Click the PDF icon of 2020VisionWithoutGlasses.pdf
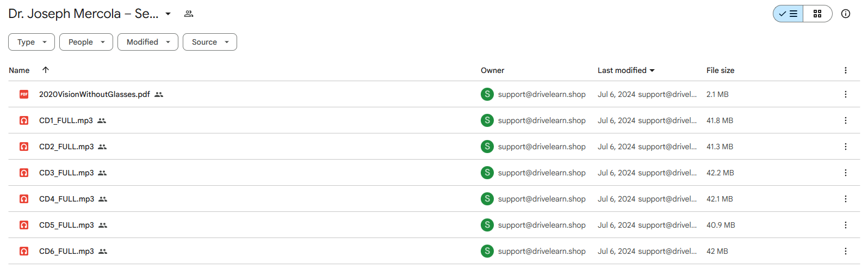 [x=24, y=94]
